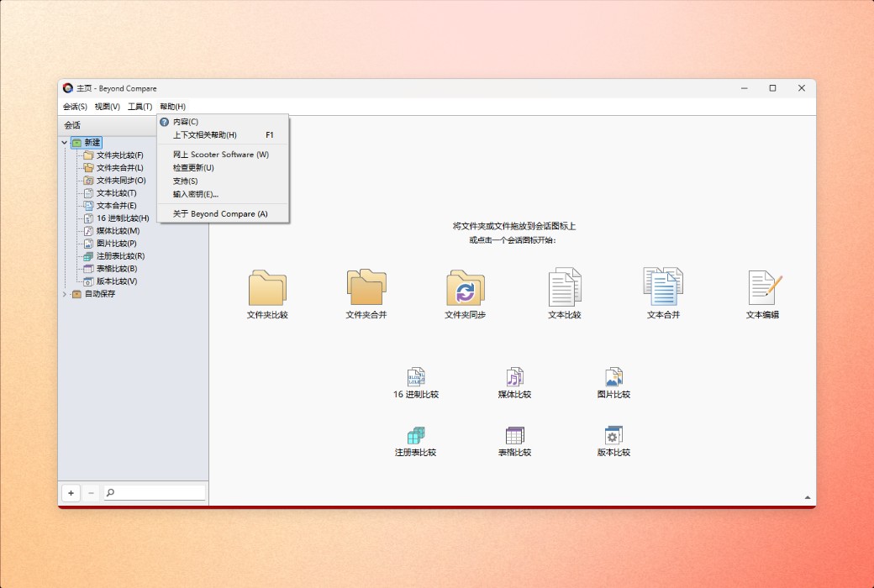Open the 文本比较 text compare icon
This screenshot has width=874, height=588.
[565, 287]
